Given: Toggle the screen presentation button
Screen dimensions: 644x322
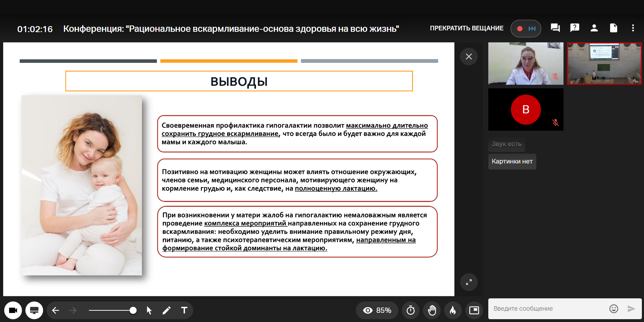Looking at the screenshot, I should [34, 310].
